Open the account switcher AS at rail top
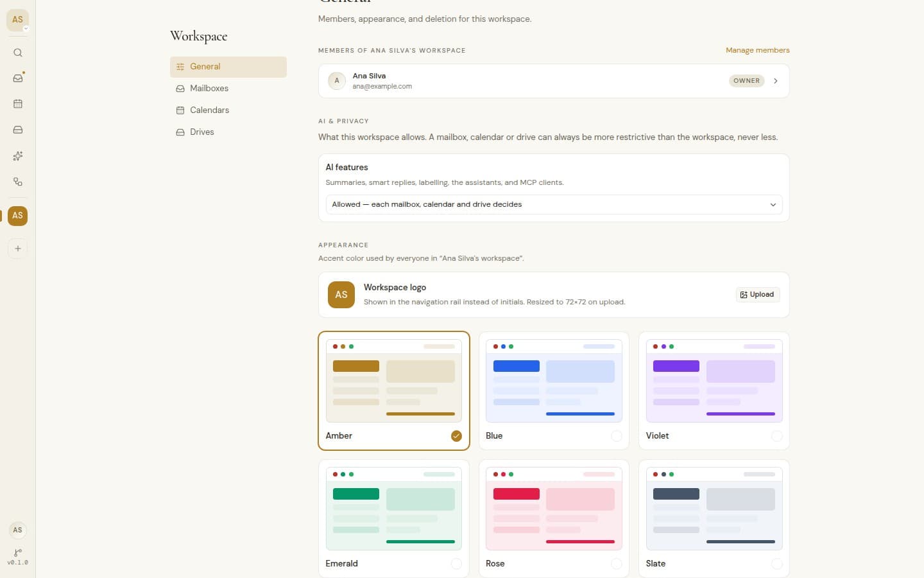The height and width of the screenshot is (578, 924). tap(18, 20)
